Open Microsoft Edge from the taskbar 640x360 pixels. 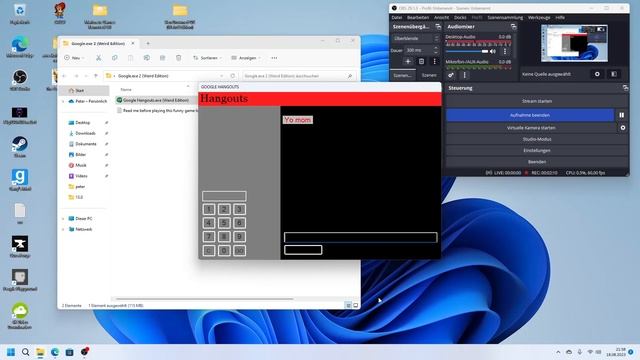tap(55, 352)
